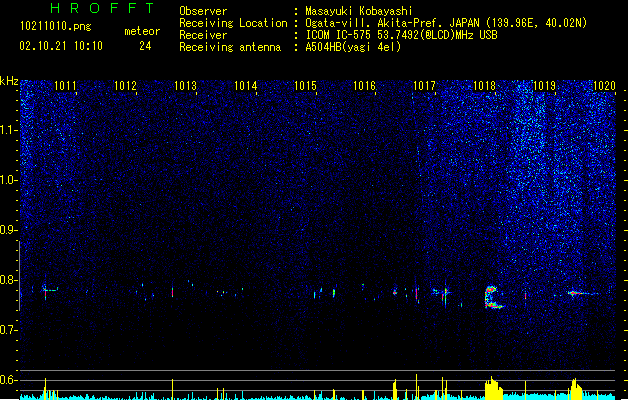Click the cross-shaped echo after 1017
This screenshot has height=400, width=629.
[445, 293]
